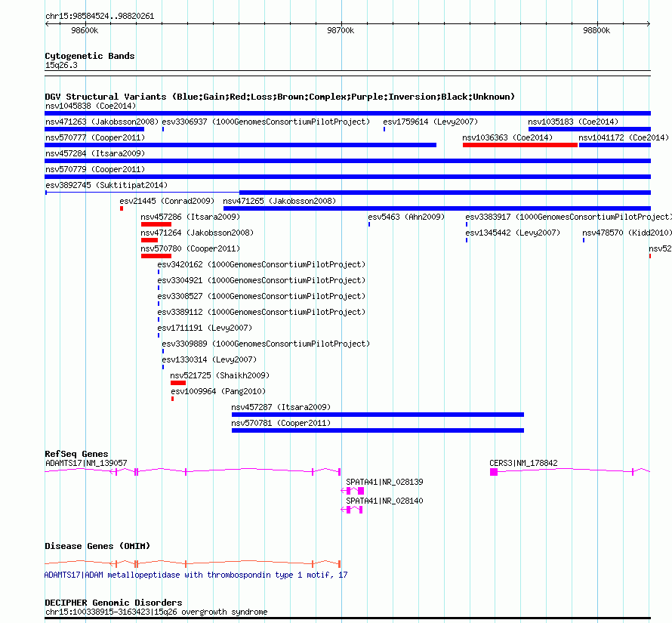672x623 pixels.
Task: Open nsv471265 (Jakobsson2008) variant label
Action: click(279, 201)
